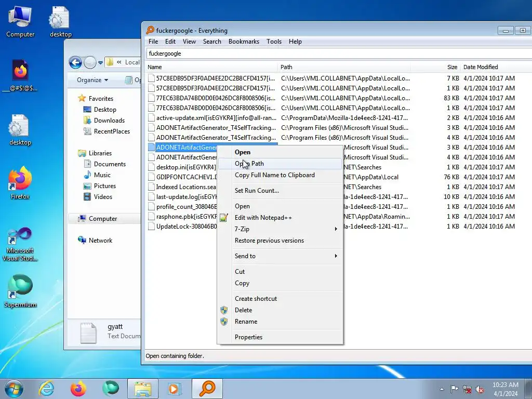Open the Tools menu in Everything
The height and width of the screenshot is (399, 532).
274,42
